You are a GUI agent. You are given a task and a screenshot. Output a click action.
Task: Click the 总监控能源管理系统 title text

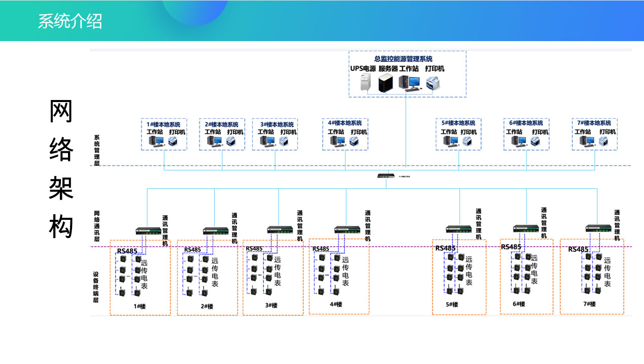pos(407,59)
